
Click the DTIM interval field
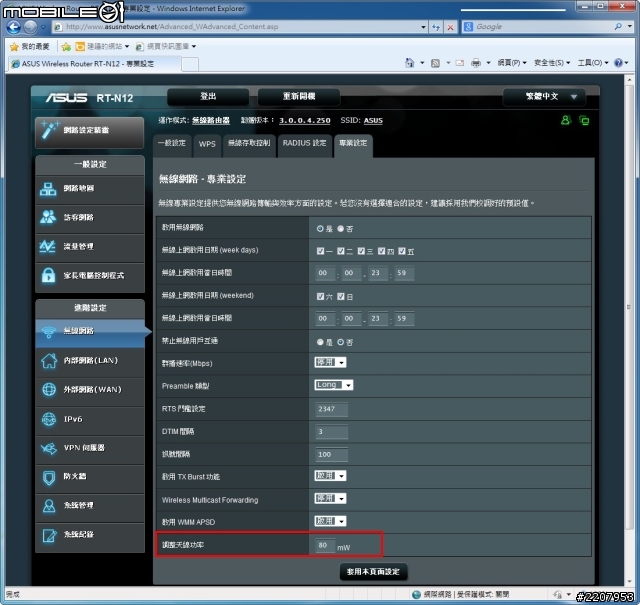[x=331, y=432]
